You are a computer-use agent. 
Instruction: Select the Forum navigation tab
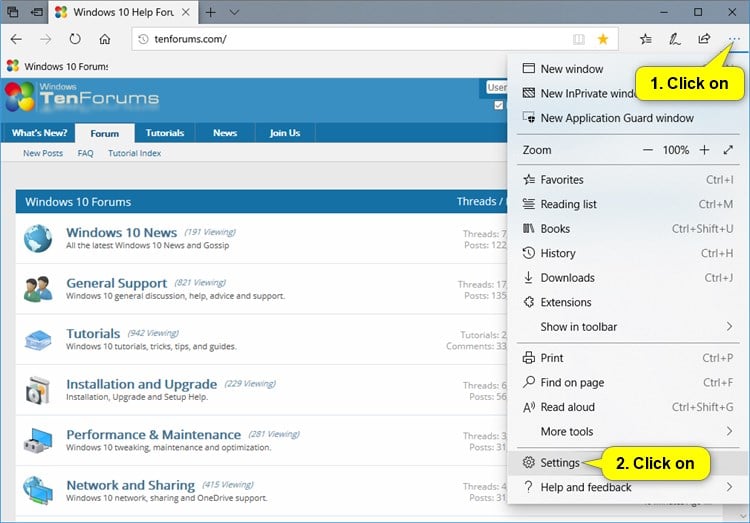pyautogui.click(x=105, y=134)
